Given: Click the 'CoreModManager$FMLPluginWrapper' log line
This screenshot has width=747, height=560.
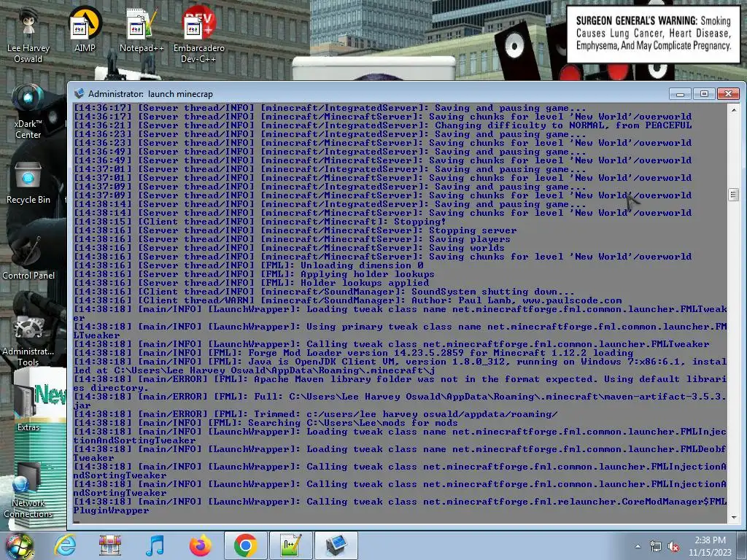Looking at the screenshot, I should click(x=400, y=506).
